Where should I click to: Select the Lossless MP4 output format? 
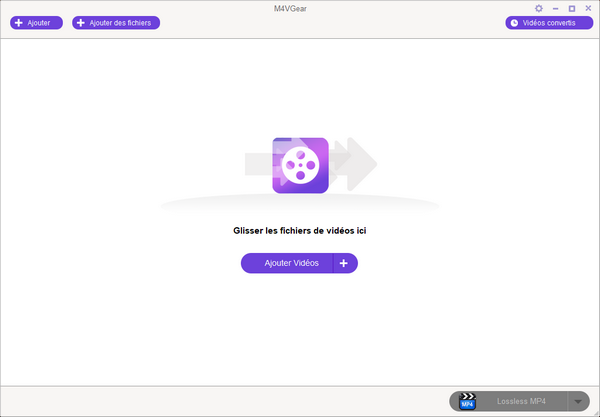click(521, 401)
